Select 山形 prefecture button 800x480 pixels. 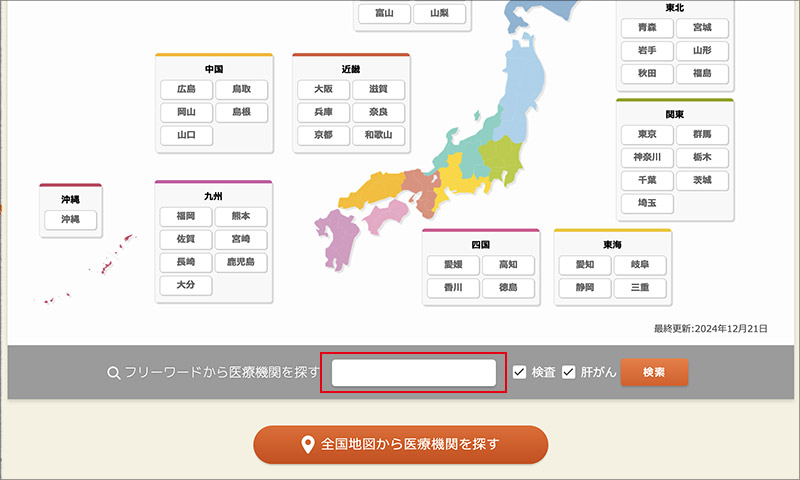click(702, 51)
